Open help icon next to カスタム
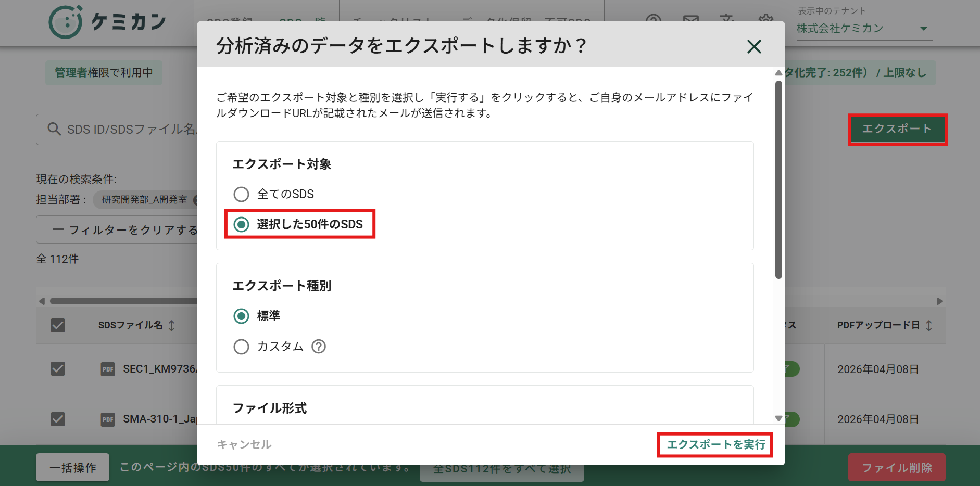The height and width of the screenshot is (486, 980). pos(319,347)
